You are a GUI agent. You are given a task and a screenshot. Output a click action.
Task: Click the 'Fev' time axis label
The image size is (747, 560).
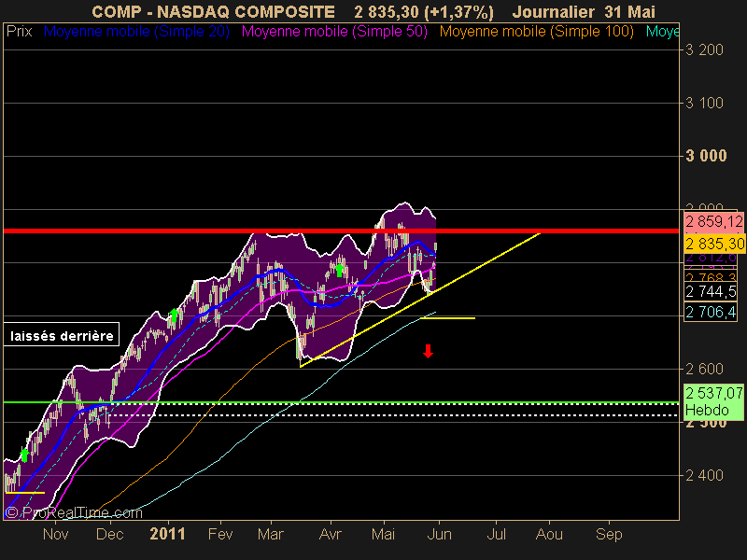220,534
